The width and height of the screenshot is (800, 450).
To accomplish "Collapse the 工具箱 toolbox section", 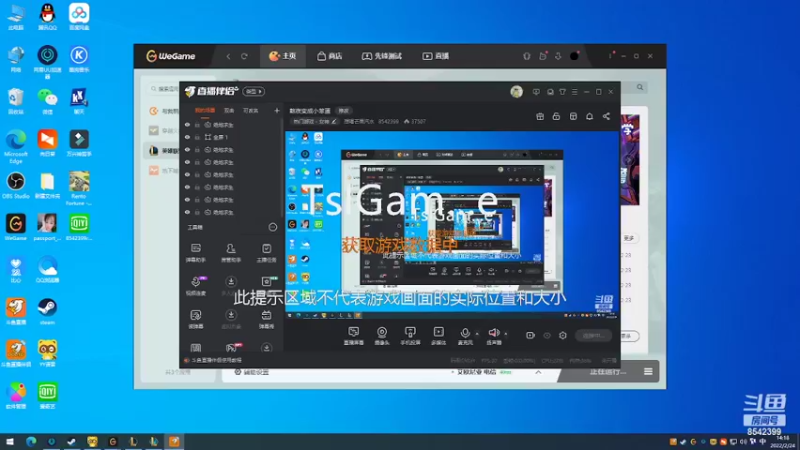I will tap(272, 227).
